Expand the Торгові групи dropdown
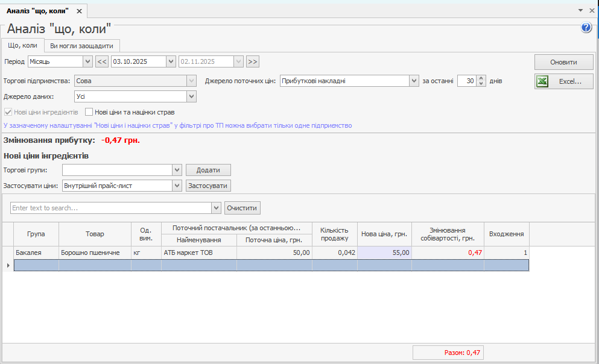Viewport: 599px width, 364px height. coord(177,171)
